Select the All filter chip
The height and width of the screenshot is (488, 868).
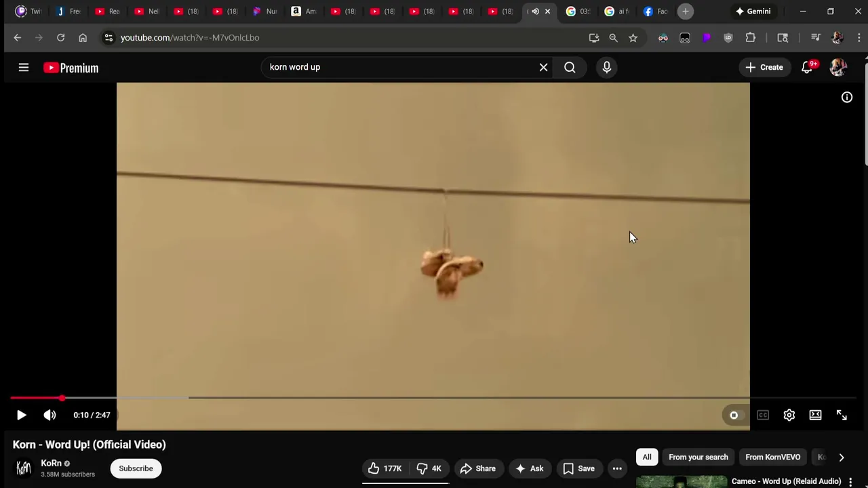click(647, 457)
